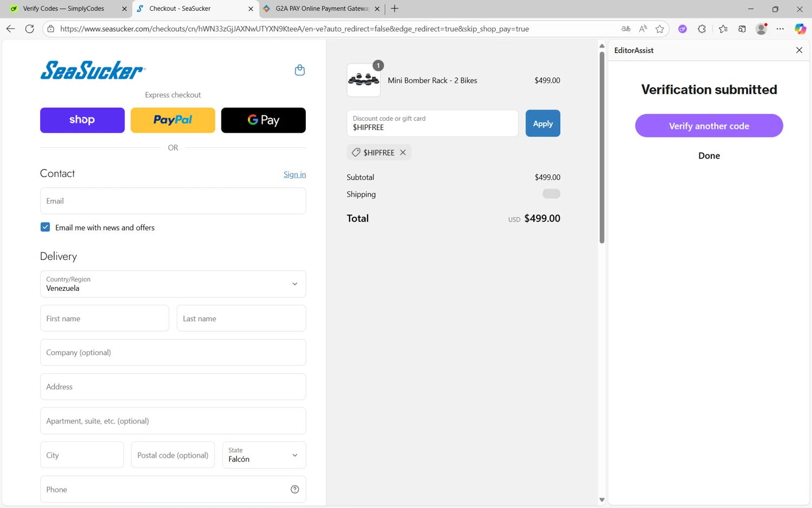812x508 pixels.
Task: Close the G2A PAY tab
Action: pos(377,9)
